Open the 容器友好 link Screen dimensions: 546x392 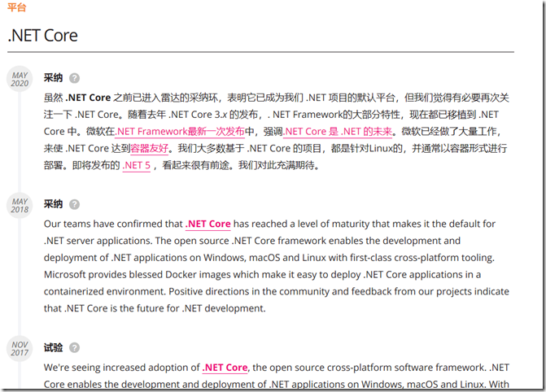[x=150, y=149]
